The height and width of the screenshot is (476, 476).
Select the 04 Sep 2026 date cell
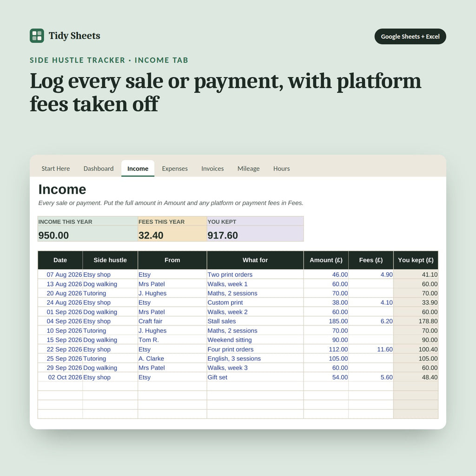(60, 321)
